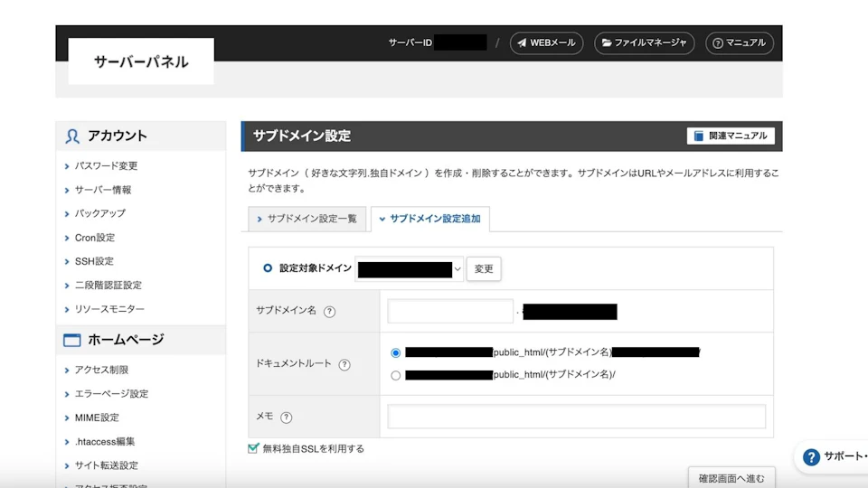
Task: Open サイト転送設定 in sidebar
Action: (107, 465)
